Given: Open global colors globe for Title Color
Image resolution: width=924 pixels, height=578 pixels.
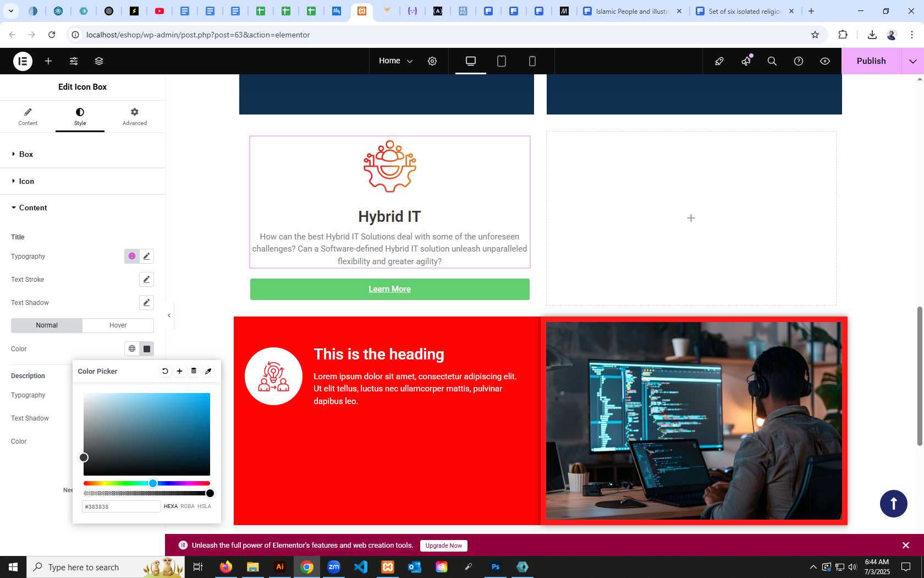Looking at the screenshot, I should (x=132, y=349).
